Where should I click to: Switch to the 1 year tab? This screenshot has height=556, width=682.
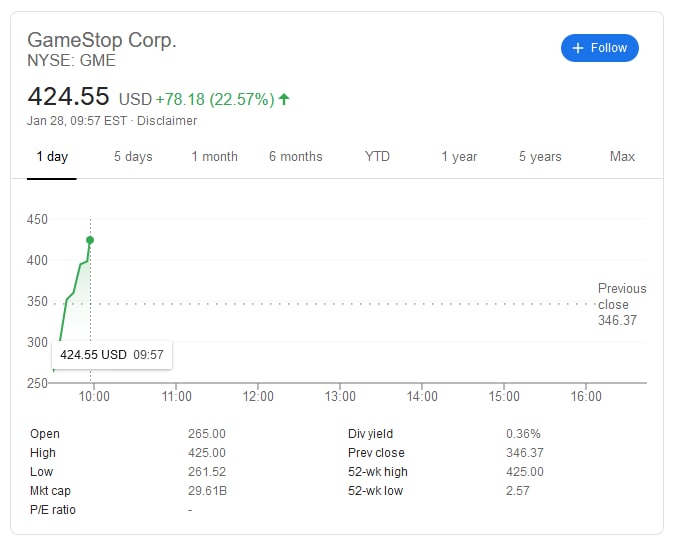(x=459, y=157)
